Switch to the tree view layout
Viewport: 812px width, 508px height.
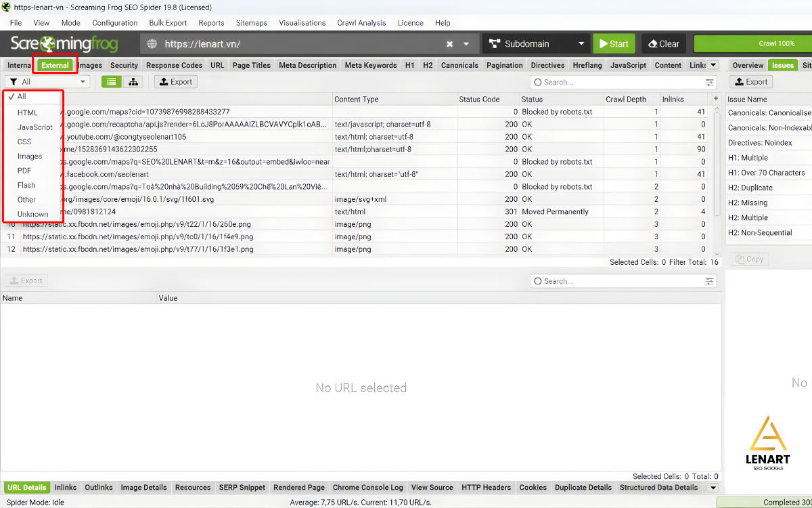point(133,81)
